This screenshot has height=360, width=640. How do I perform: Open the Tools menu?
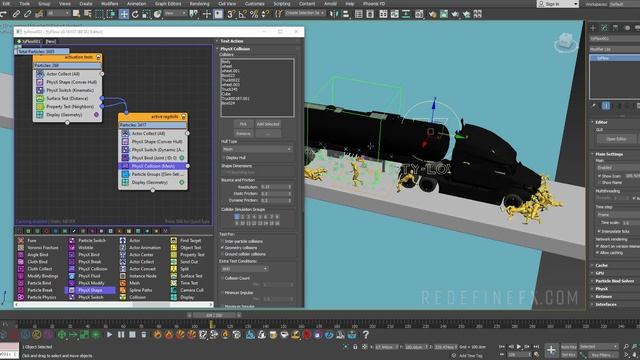tap(24, 4)
